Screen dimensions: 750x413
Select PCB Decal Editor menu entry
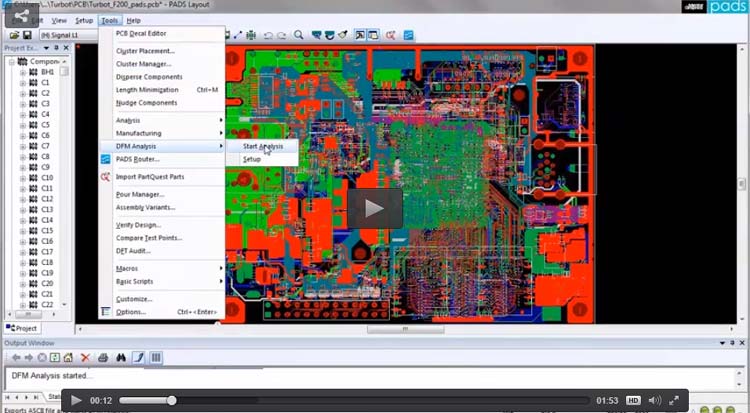coord(162,33)
